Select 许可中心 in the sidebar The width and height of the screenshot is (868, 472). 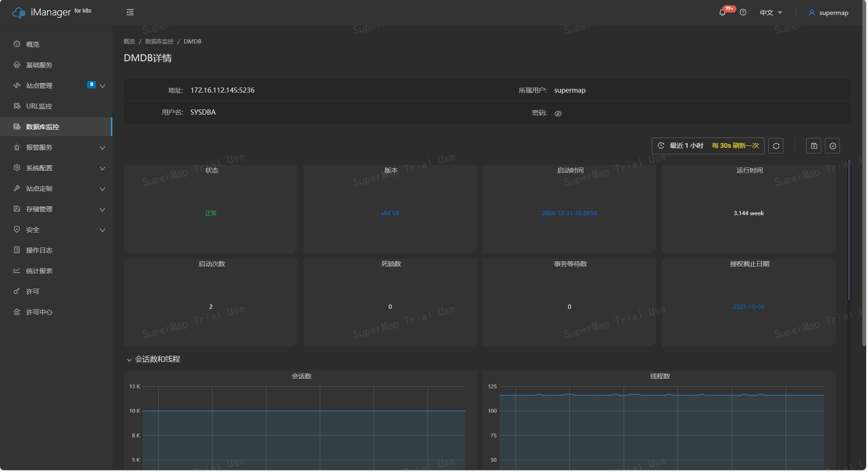pos(39,312)
